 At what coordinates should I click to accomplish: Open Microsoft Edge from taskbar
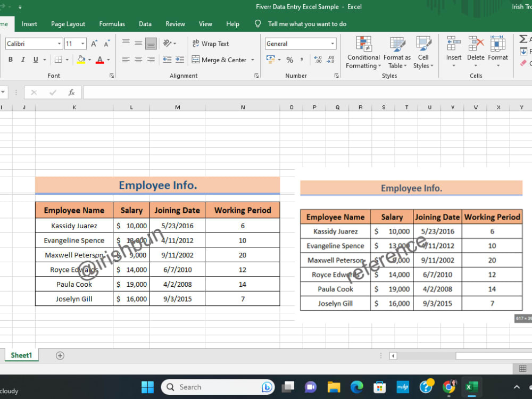356,387
